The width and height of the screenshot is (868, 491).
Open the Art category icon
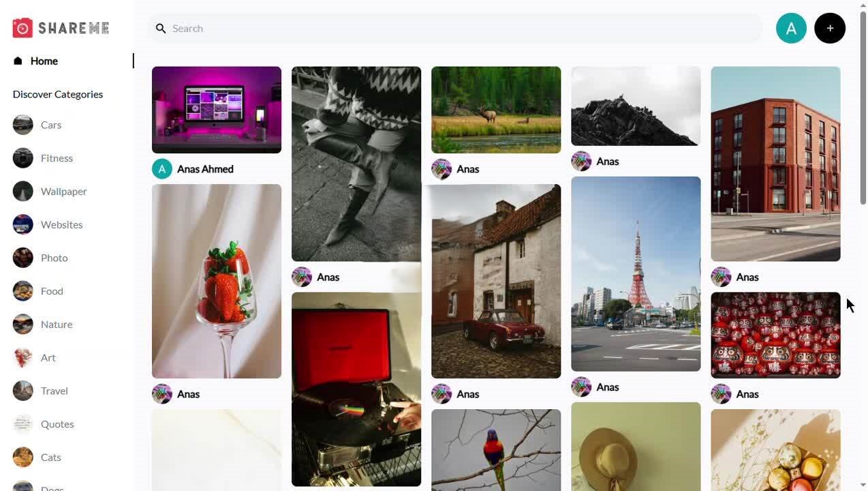22,357
